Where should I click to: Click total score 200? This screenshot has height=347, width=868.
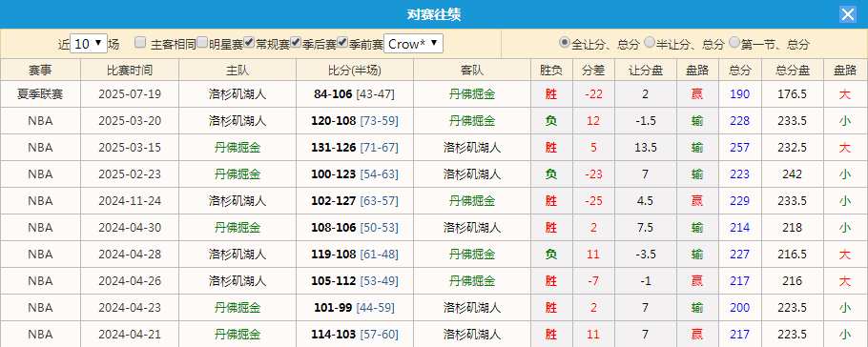(740, 308)
